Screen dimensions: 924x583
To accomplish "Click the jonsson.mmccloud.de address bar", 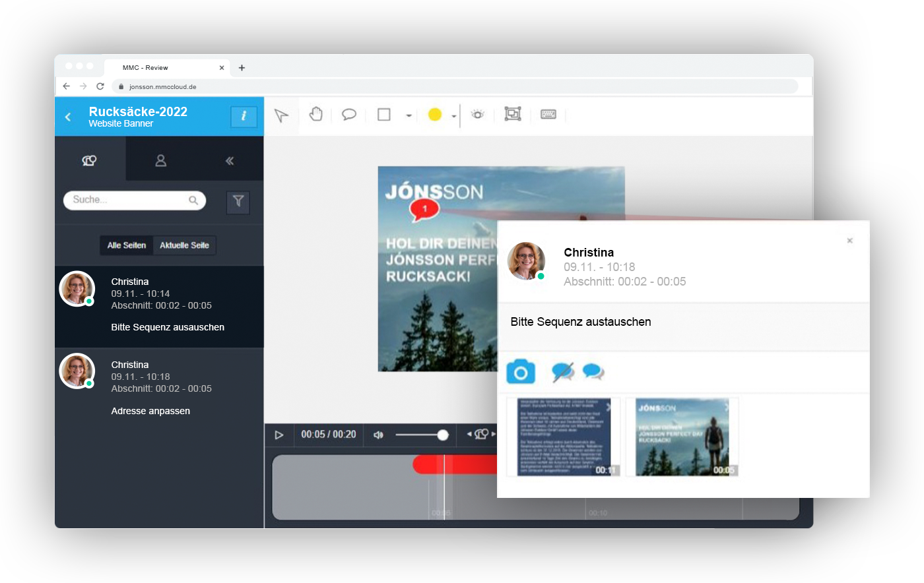I will 455,86.
